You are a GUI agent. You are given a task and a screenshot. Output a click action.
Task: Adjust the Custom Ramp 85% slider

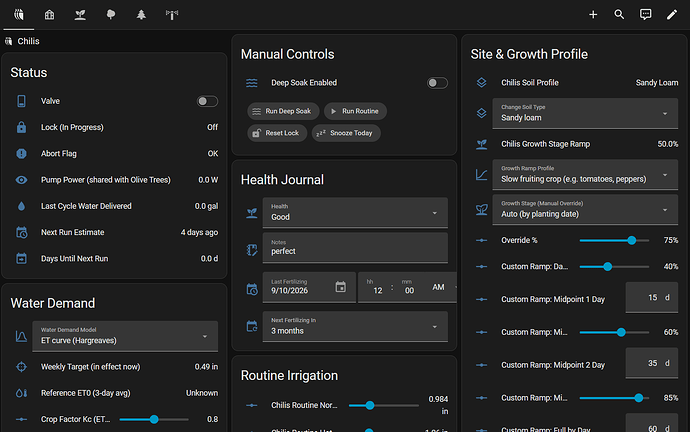pos(614,398)
